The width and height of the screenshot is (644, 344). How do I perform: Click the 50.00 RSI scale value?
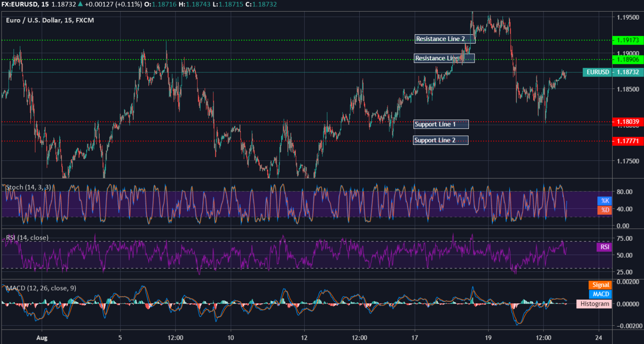pos(624,255)
